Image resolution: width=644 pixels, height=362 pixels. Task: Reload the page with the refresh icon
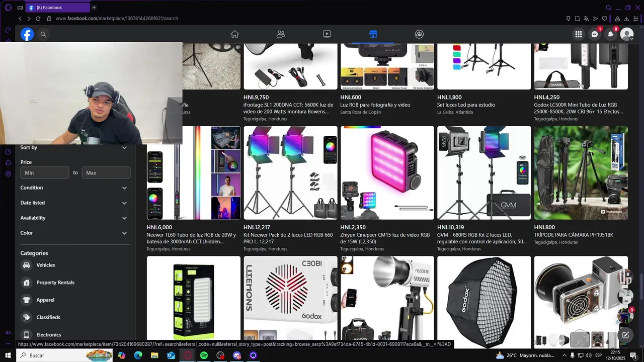[x=38, y=19]
